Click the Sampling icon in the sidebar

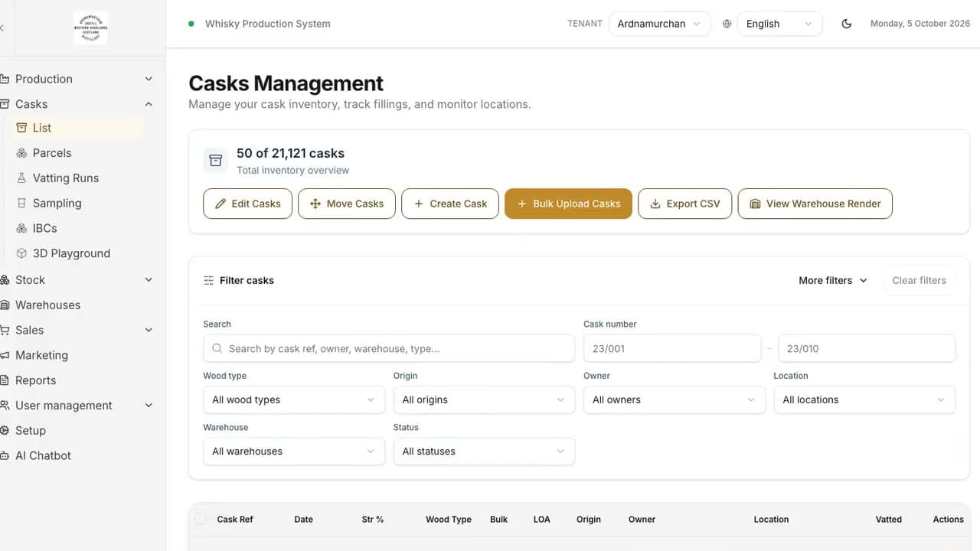(21, 204)
